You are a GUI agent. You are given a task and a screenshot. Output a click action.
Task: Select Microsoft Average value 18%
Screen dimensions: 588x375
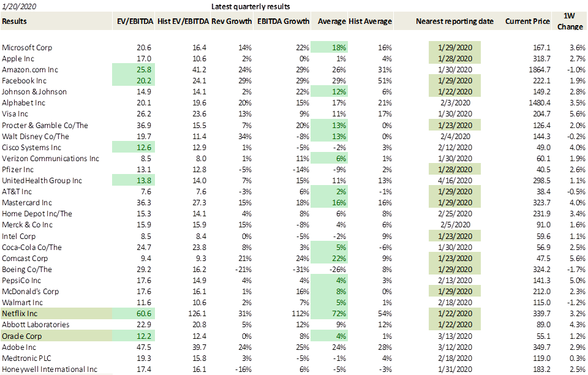[x=339, y=48]
